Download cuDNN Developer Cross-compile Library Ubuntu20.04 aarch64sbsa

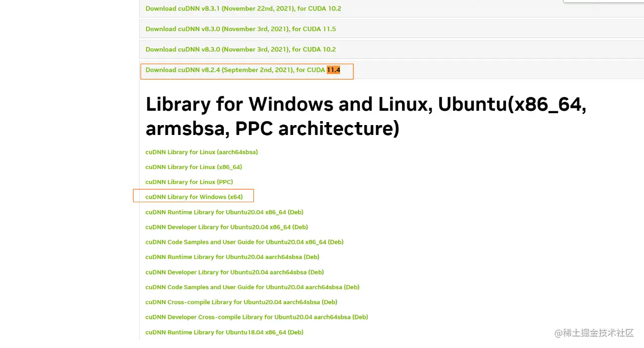click(257, 317)
